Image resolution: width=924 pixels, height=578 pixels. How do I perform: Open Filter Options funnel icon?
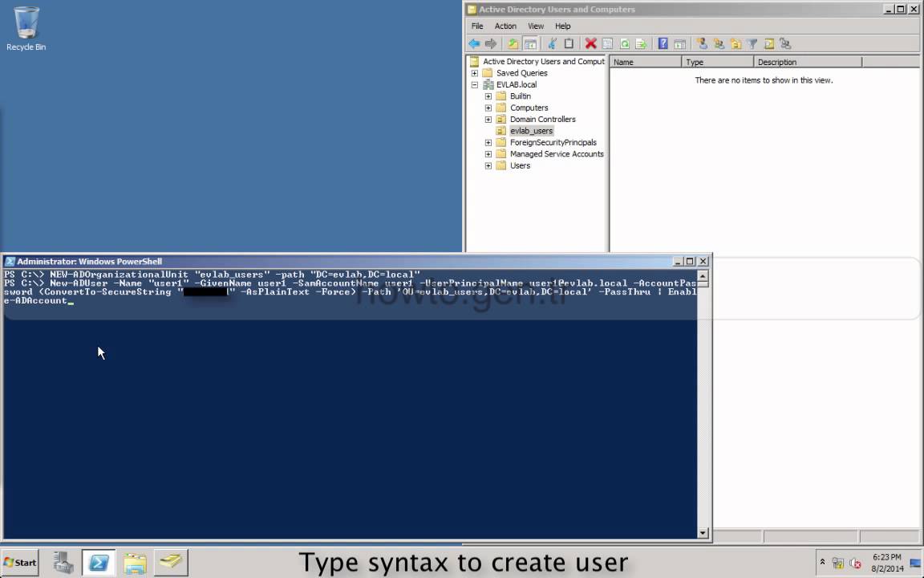[752, 43]
